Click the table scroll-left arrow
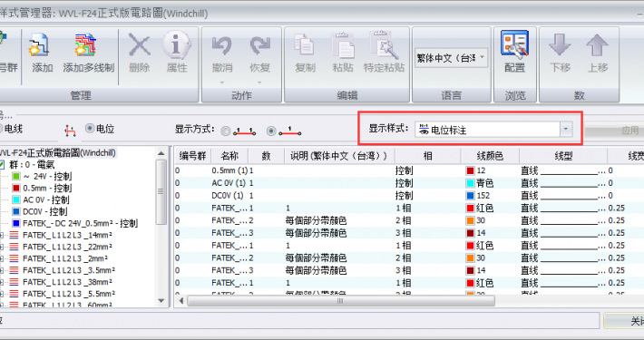 point(181,301)
